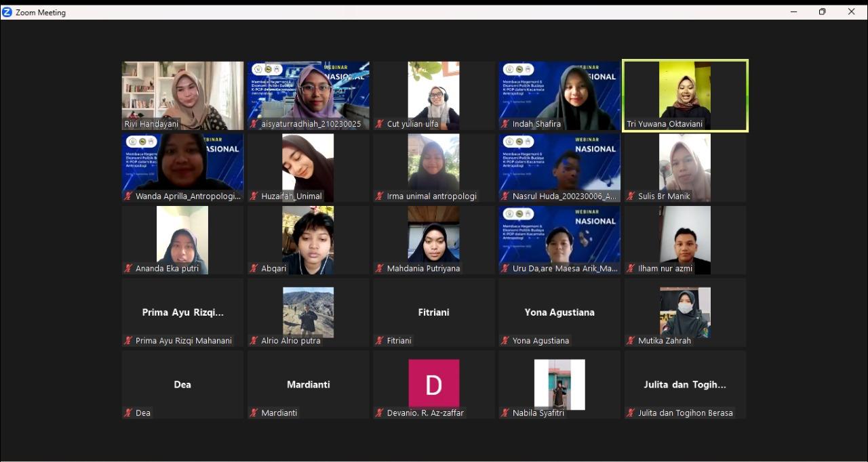Click the Zoom Meeting title bar text
Screen dimensions: 868x462
click(41, 12)
